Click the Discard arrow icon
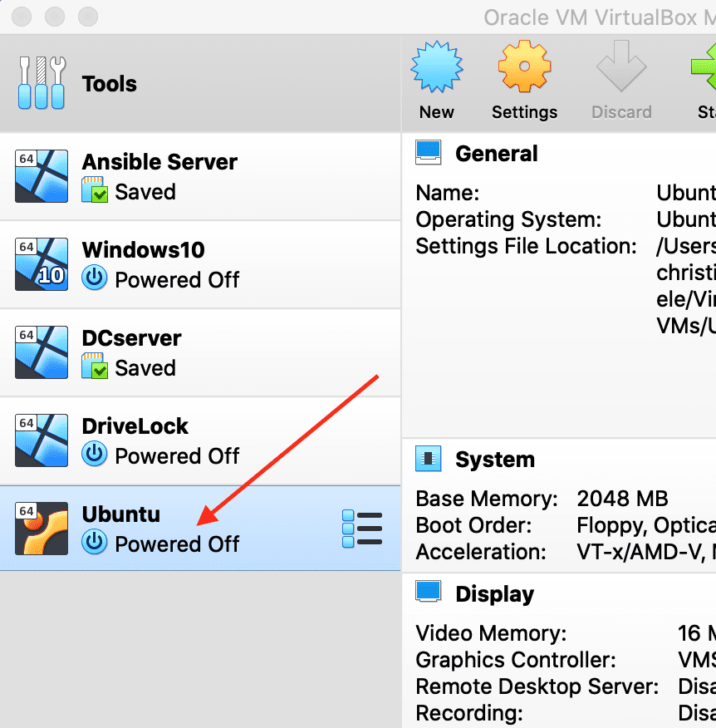Image resolution: width=716 pixels, height=728 pixels. 620,68
